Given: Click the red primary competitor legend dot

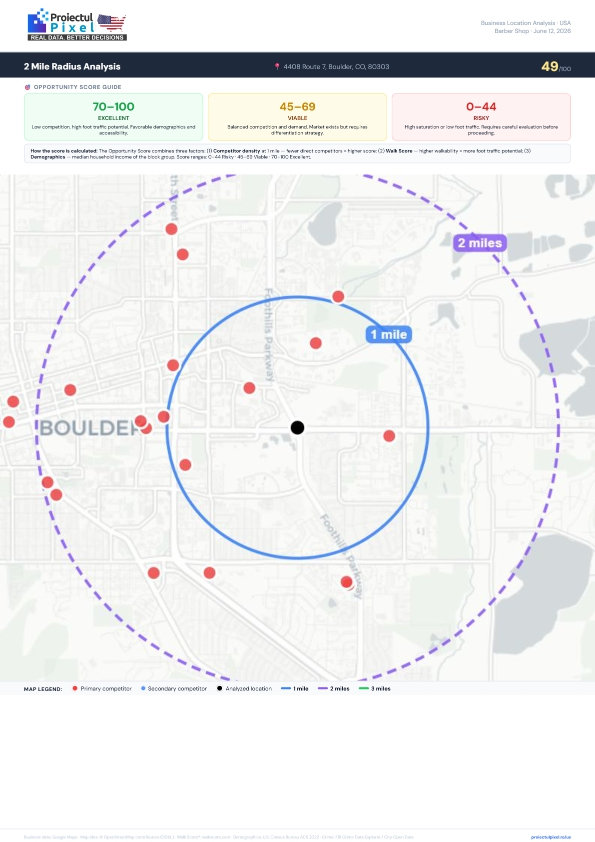Looking at the screenshot, I should click(x=75, y=688).
